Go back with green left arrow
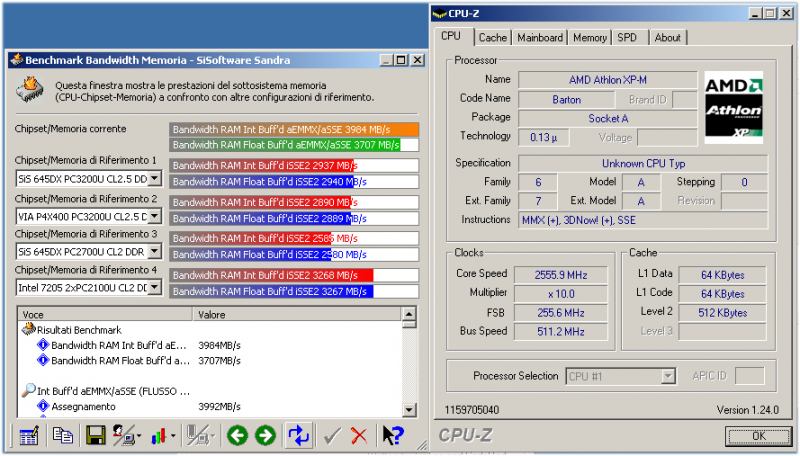The image size is (800, 456). point(237,436)
